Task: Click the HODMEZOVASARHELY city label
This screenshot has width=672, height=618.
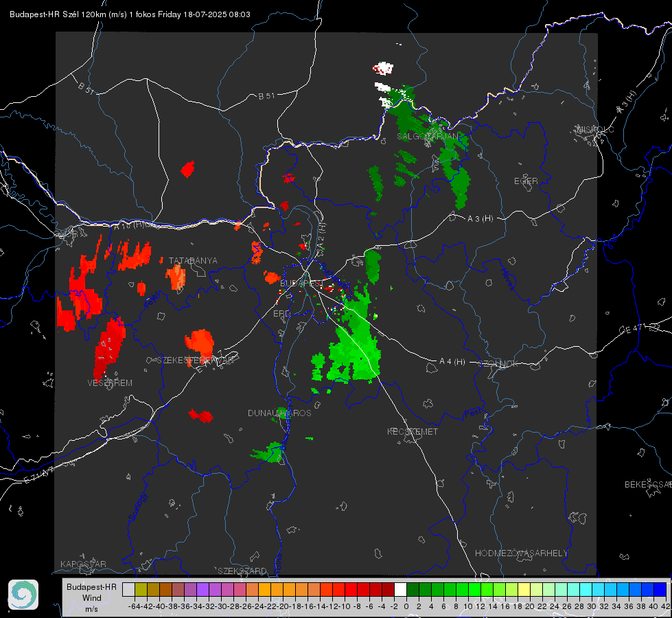Action: pos(521,553)
